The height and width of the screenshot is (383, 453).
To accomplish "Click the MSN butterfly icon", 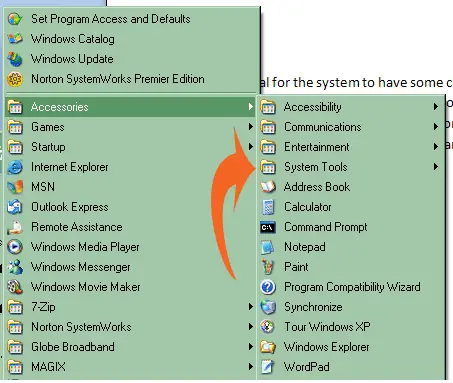I will [x=15, y=187].
